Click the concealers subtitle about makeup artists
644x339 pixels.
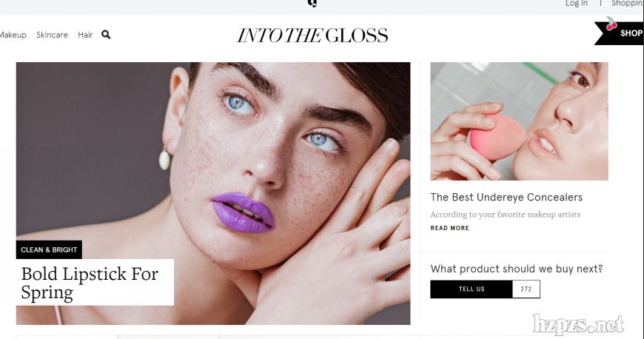coord(506,215)
